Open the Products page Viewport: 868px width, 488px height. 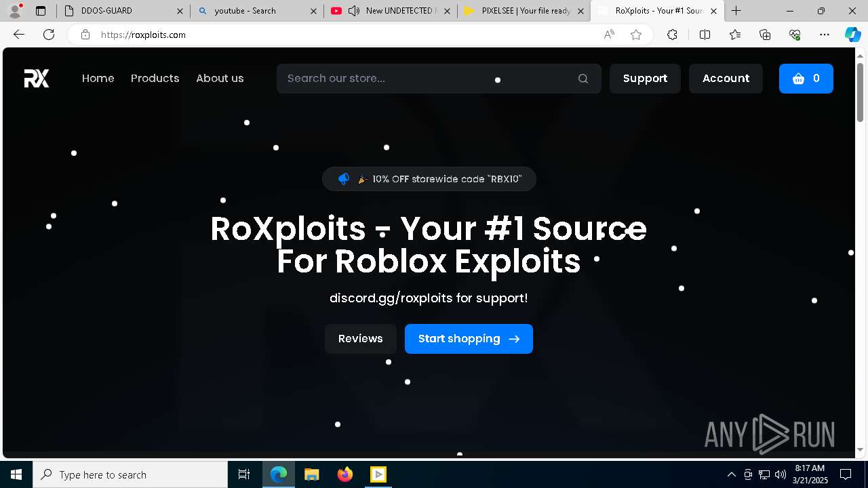pos(155,79)
